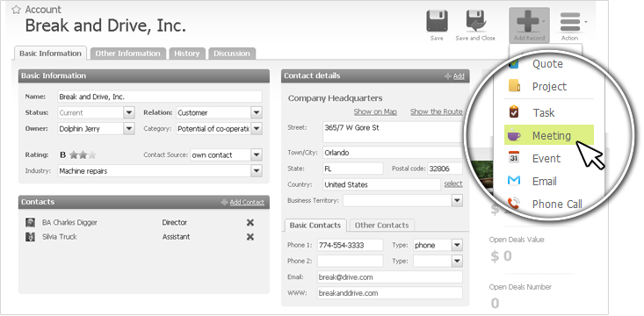Select Project from the Add Record menu

point(549,87)
